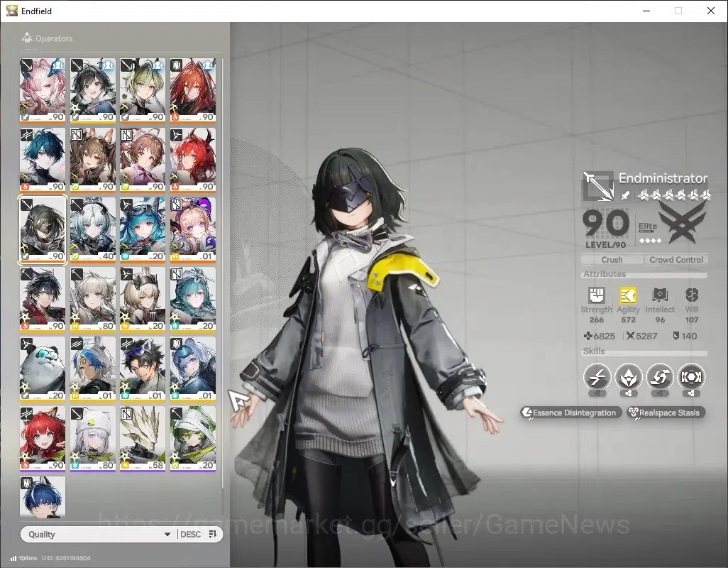Open the first skill with lightning slash icon
This screenshot has width=728, height=568.
597,377
